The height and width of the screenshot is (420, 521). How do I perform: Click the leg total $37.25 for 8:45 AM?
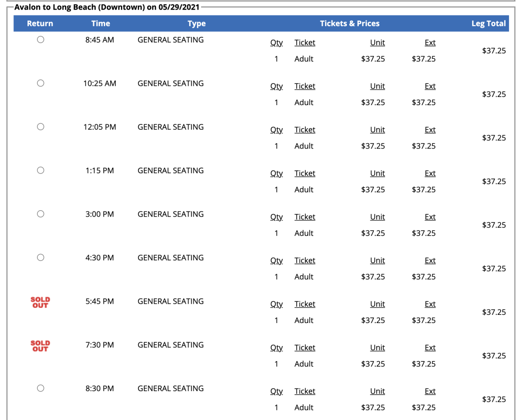pyautogui.click(x=494, y=51)
